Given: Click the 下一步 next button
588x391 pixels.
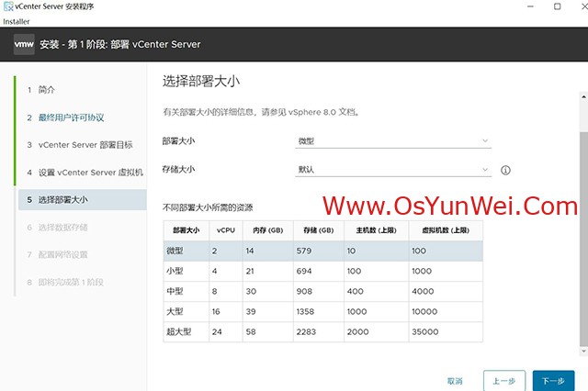Looking at the screenshot, I should 553,381.
